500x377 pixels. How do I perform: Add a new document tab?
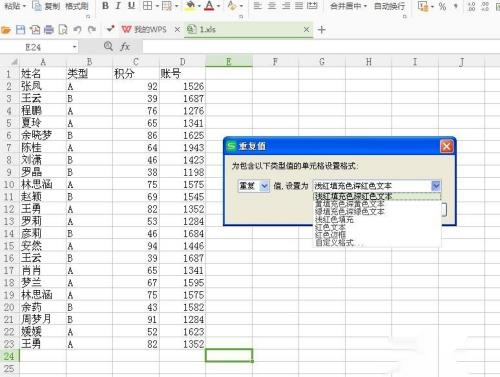(x=321, y=30)
